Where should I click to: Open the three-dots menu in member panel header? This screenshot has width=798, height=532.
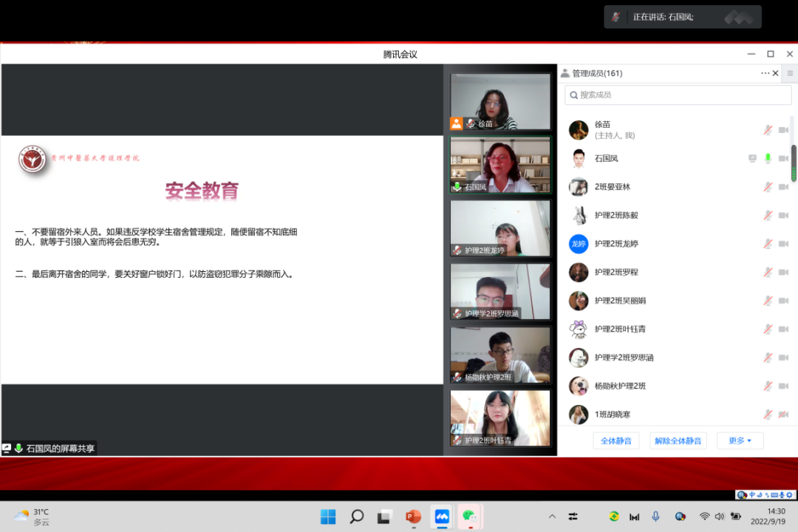pos(765,73)
